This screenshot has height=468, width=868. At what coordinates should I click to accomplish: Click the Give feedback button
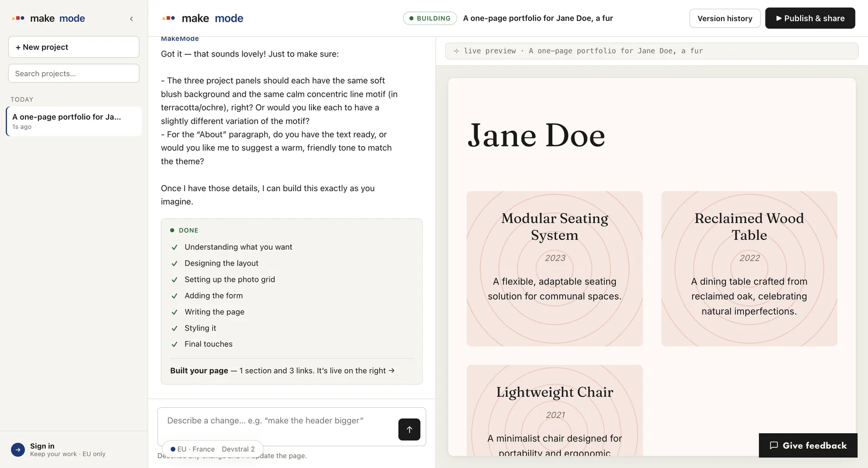(808, 445)
